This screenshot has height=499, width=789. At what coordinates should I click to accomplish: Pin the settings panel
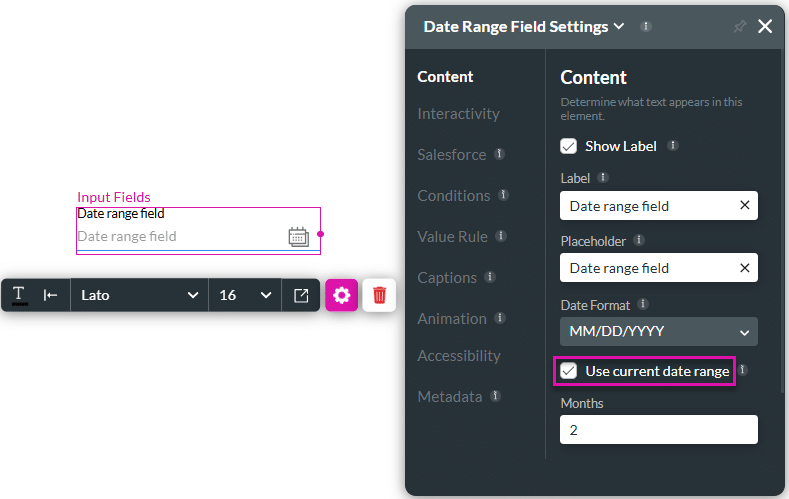pyautogui.click(x=739, y=27)
